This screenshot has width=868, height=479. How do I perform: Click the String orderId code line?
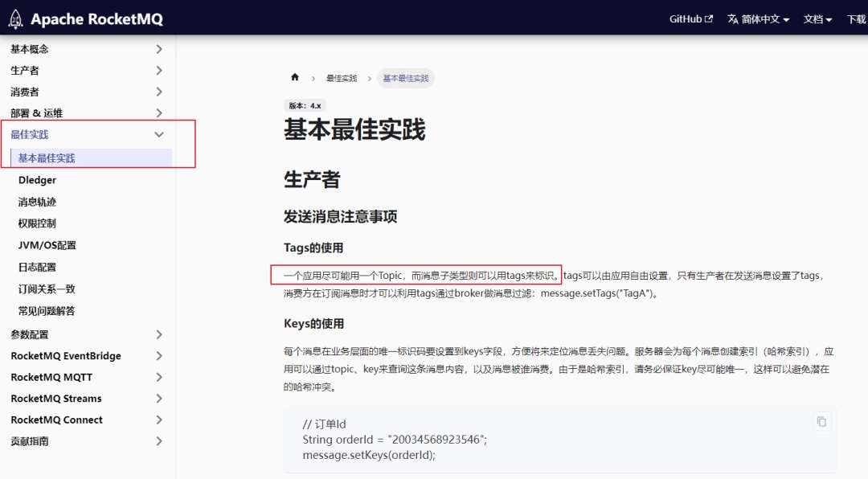(x=395, y=440)
